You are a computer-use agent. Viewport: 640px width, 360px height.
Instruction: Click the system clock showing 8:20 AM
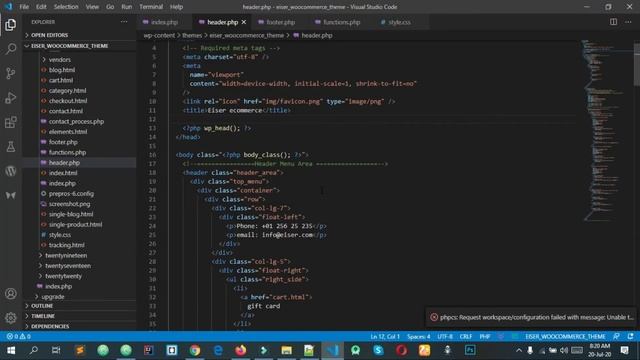point(600,350)
